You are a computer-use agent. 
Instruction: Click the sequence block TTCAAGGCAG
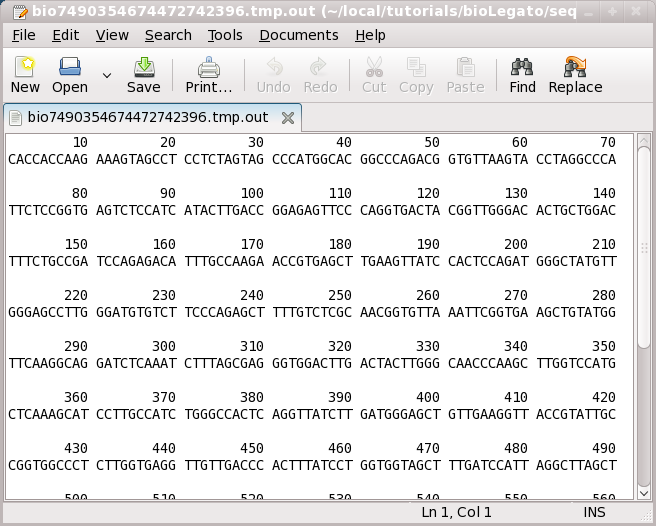[48, 363]
